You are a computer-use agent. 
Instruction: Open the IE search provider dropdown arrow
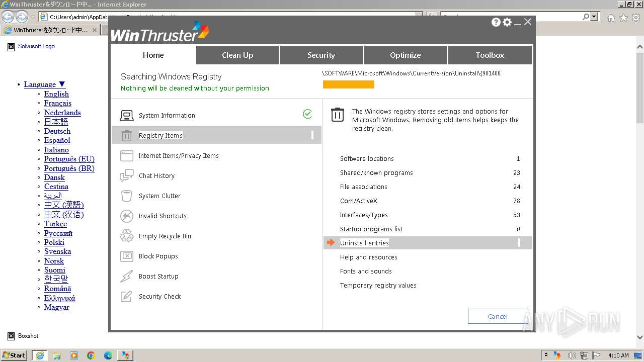[595, 17]
